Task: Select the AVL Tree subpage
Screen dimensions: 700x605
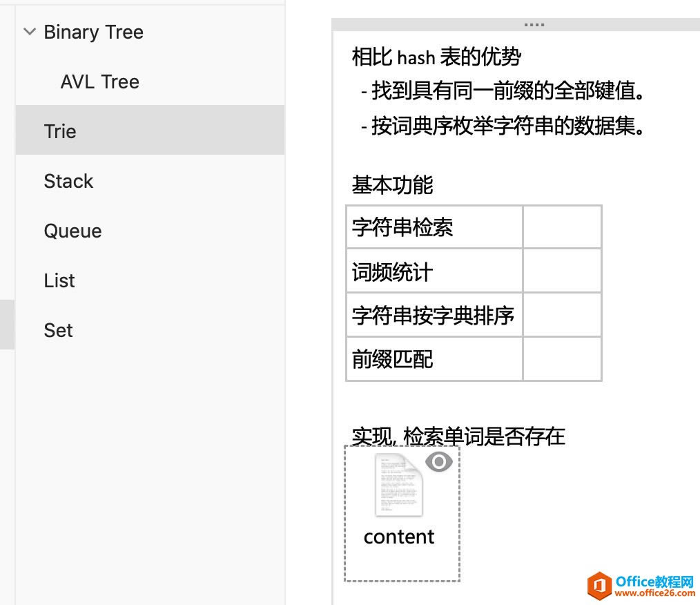Action: coord(100,82)
